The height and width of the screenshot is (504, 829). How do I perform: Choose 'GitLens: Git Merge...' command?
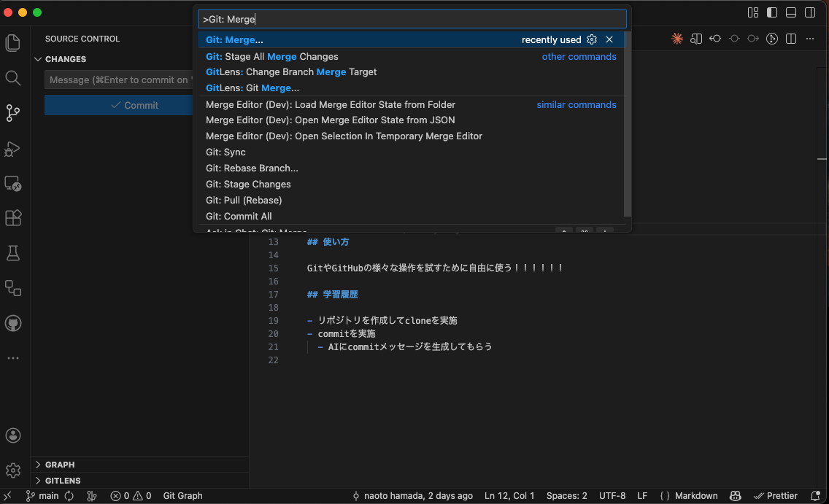click(411, 88)
